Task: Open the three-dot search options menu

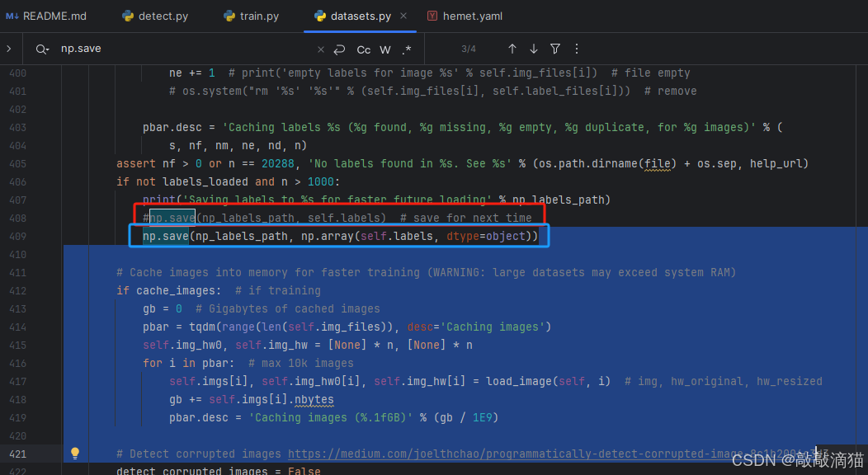Action: click(576, 49)
